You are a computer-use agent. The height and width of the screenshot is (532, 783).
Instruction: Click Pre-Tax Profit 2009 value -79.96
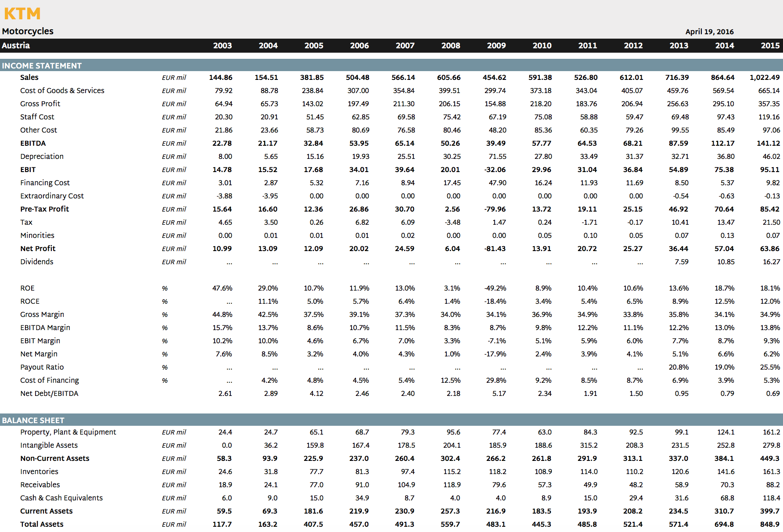[495, 209]
